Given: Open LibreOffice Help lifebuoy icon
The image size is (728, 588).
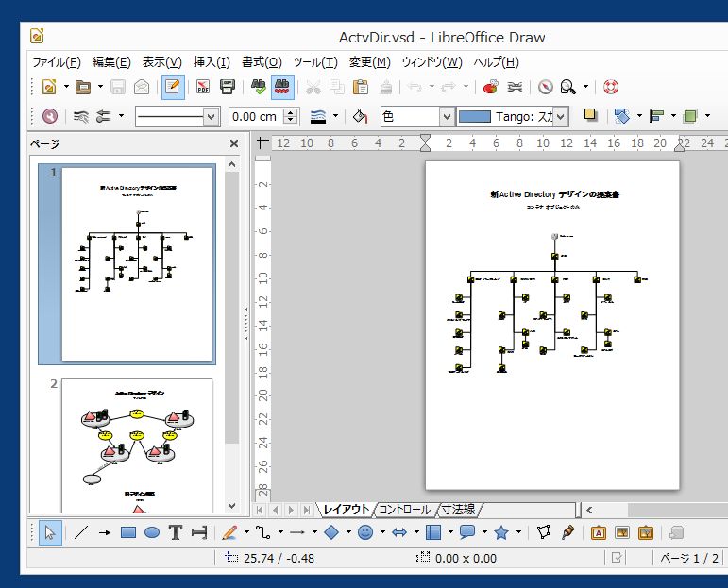Looking at the screenshot, I should pos(611,87).
